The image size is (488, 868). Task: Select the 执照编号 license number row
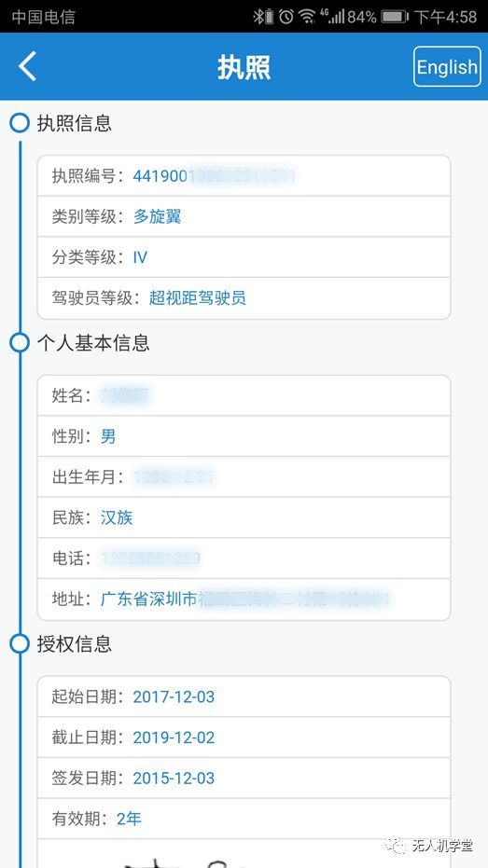pos(244,176)
